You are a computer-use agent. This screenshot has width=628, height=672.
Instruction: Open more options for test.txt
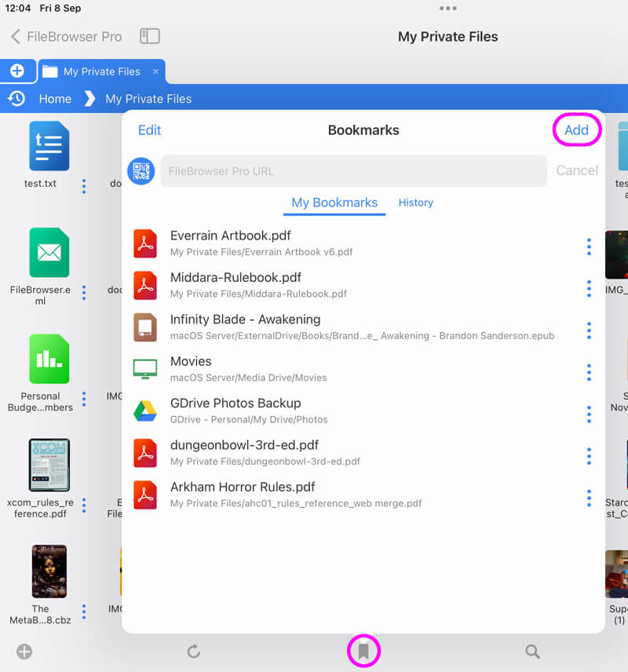(x=84, y=186)
